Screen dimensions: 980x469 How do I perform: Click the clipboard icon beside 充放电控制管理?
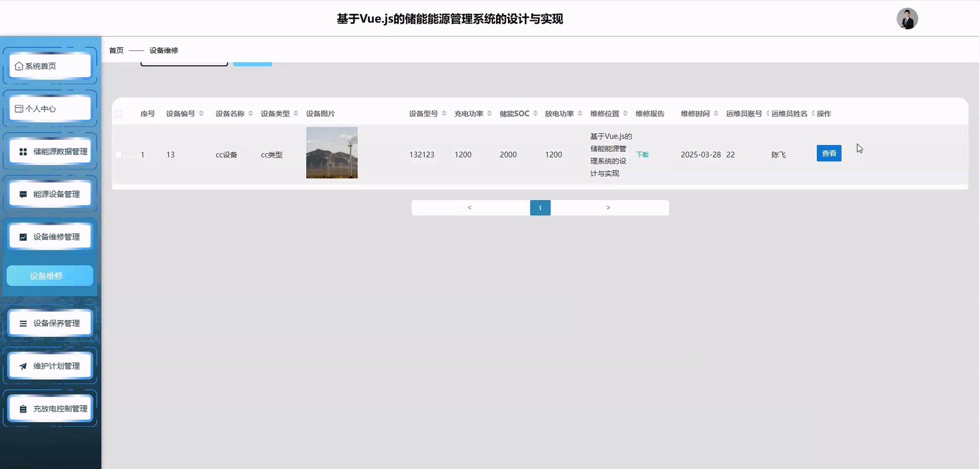coord(23,409)
